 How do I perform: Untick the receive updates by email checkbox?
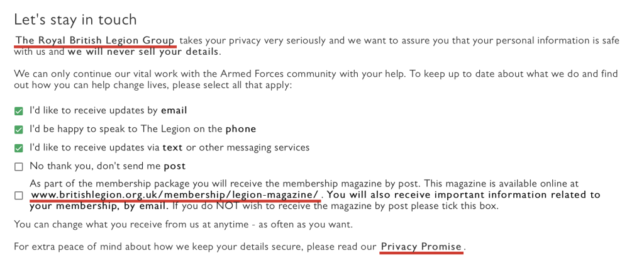pos(19,111)
